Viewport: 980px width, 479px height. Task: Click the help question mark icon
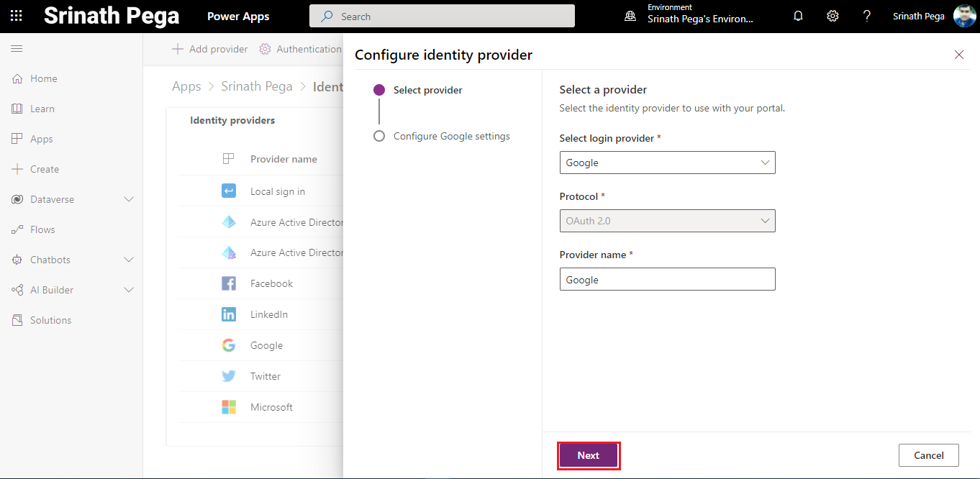click(867, 16)
